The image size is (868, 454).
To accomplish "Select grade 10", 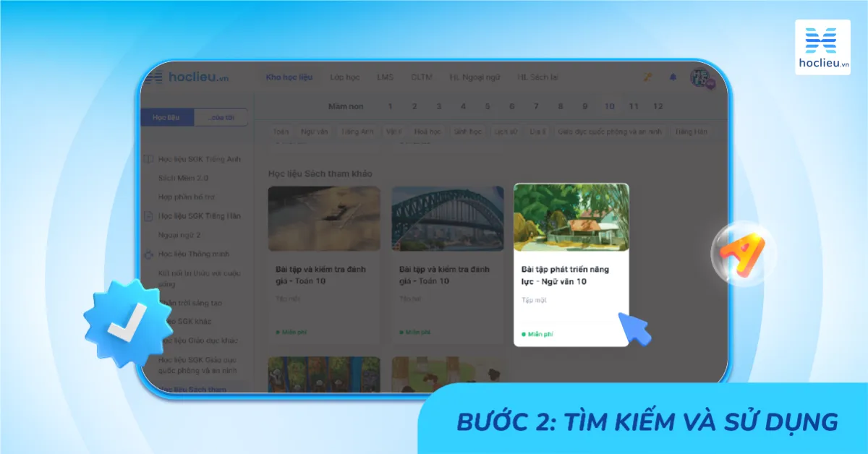I will [x=610, y=106].
